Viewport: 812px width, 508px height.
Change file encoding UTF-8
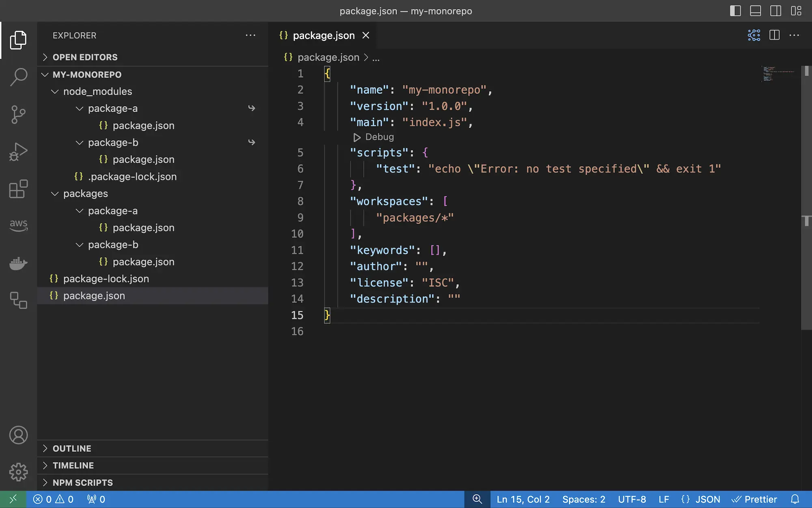tap(632, 499)
